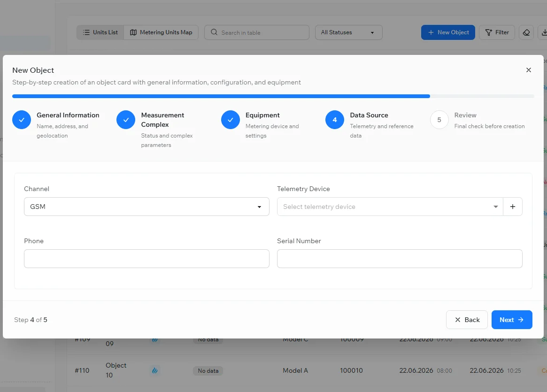Click the wizard progress bar

pyautogui.click(x=273, y=96)
